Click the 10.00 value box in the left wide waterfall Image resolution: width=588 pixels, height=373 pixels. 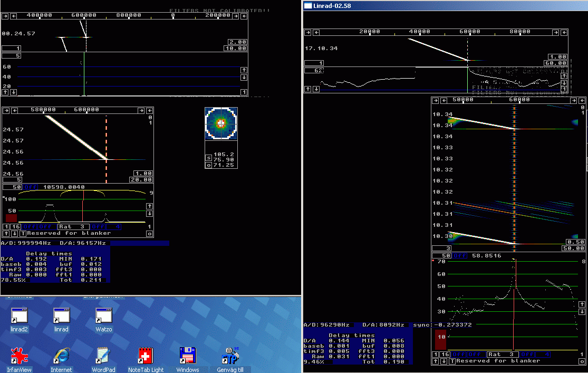pos(236,49)
